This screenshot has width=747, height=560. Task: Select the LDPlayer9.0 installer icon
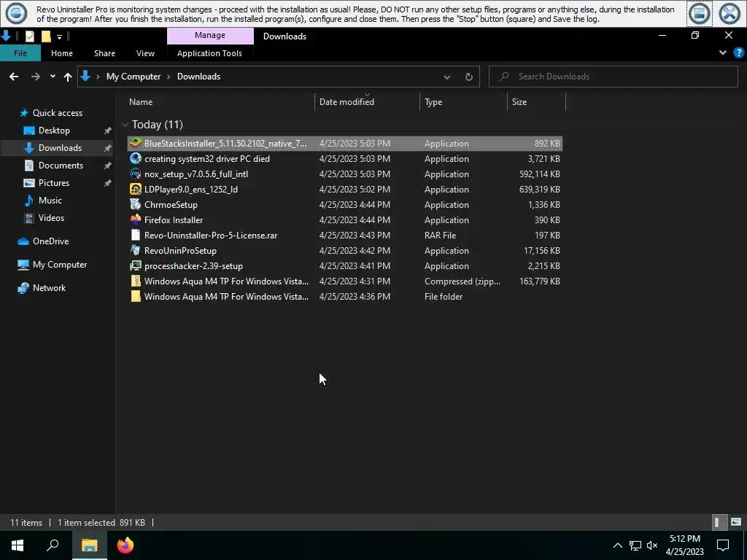(136, 189)
